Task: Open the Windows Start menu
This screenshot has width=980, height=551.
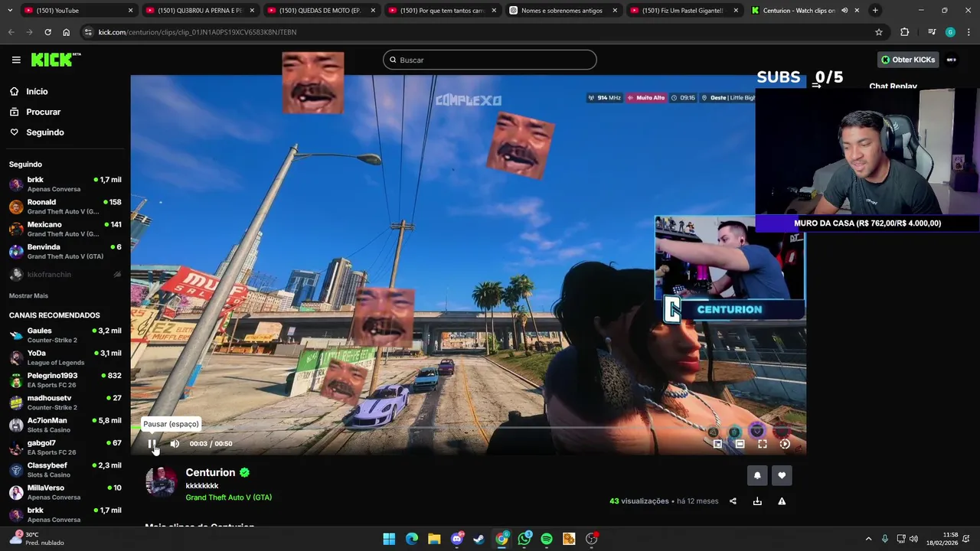Action: tap(389, 539)
